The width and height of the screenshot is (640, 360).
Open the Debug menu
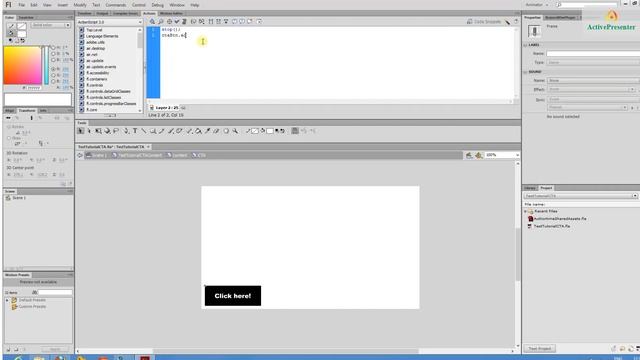tap(158, 5)
